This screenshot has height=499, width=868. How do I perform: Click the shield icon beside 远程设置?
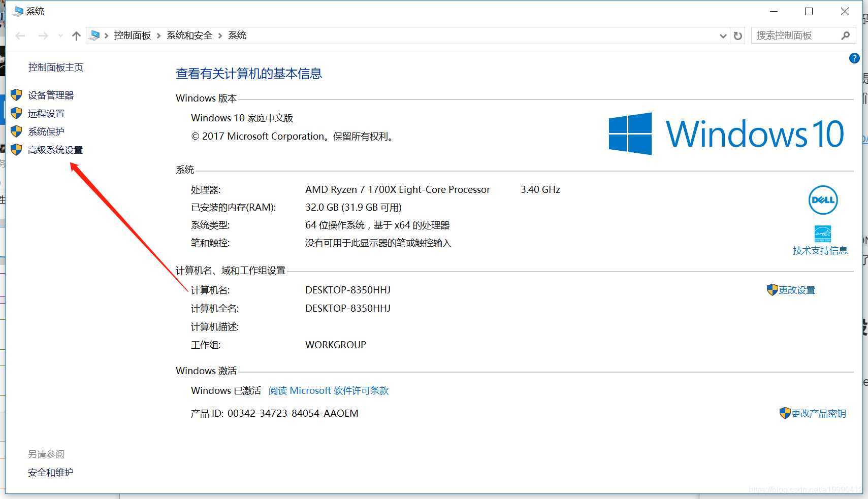tap(16, 113)
